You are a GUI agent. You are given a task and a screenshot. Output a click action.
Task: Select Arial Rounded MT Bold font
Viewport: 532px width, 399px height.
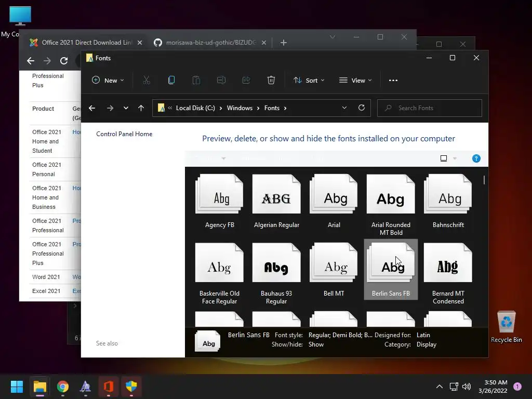[391, 205]
